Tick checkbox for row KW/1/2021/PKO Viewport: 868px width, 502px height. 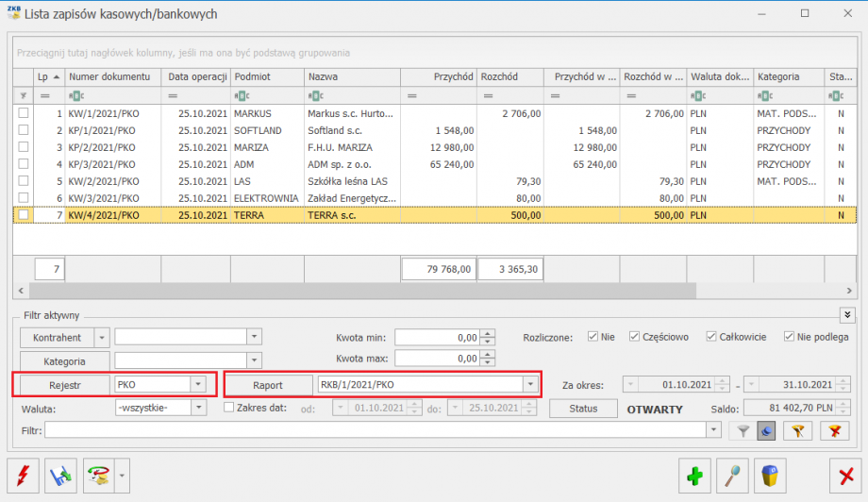(24, 113)
